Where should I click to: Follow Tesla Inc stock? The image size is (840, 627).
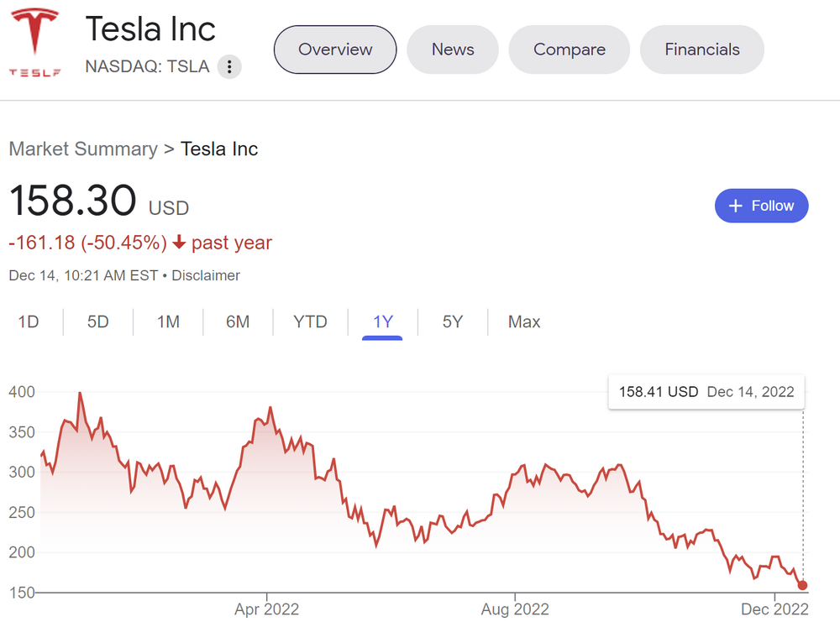tap(761, 206)
